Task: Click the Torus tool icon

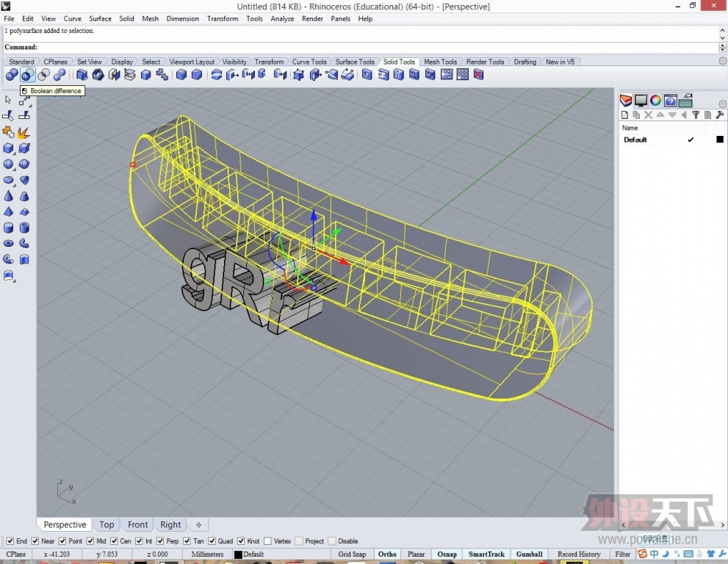Action: coord(8,243)
